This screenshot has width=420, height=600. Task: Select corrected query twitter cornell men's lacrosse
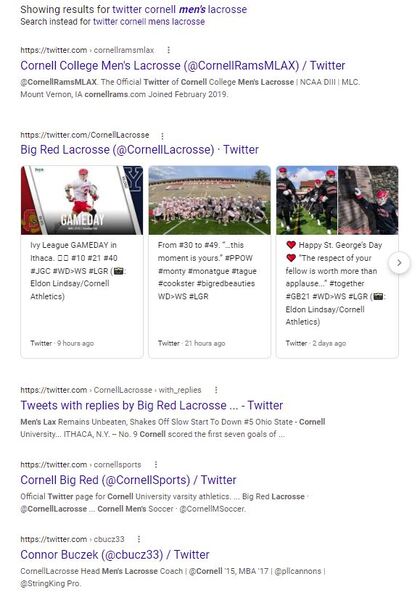[x=179, y=9]
